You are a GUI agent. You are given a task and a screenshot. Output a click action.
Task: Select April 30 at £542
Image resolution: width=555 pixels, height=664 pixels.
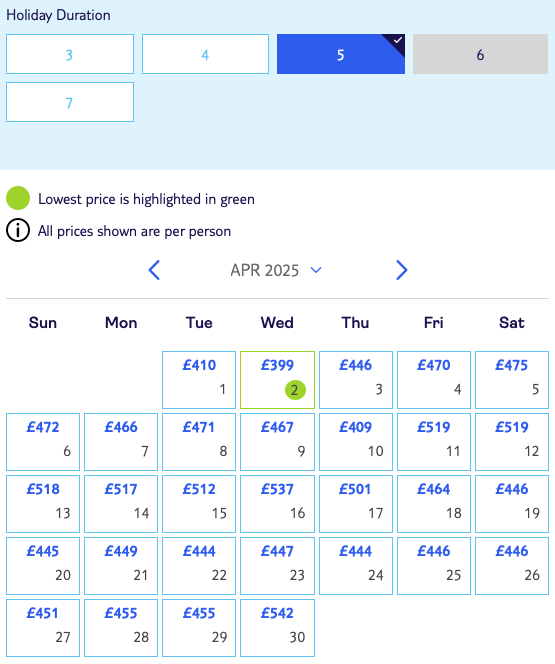(277, 628)
